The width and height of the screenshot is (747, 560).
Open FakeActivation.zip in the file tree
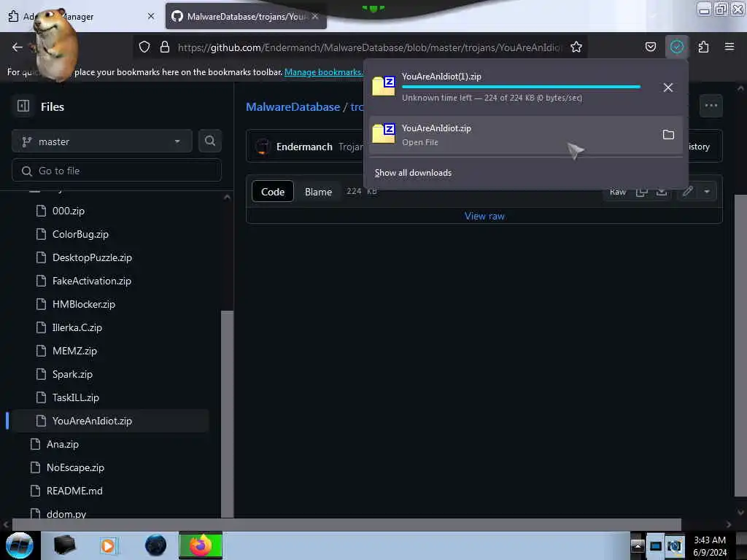pos(91,281)
